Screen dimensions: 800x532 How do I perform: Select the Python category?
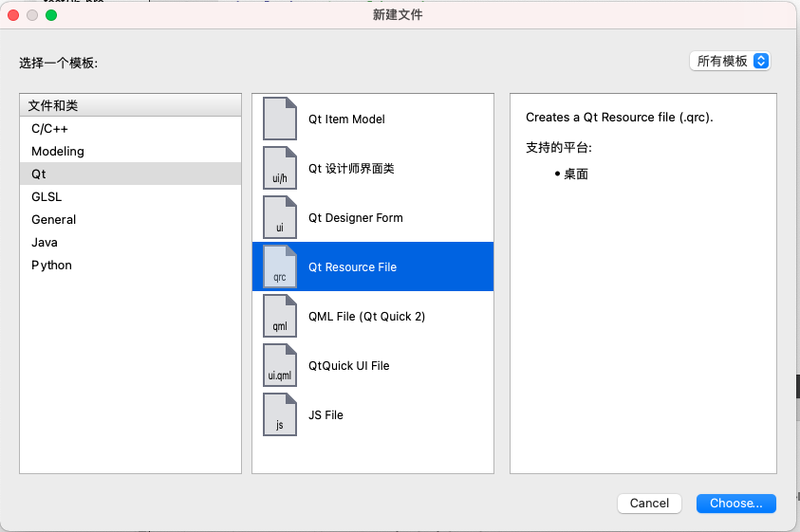coord(51,265)
